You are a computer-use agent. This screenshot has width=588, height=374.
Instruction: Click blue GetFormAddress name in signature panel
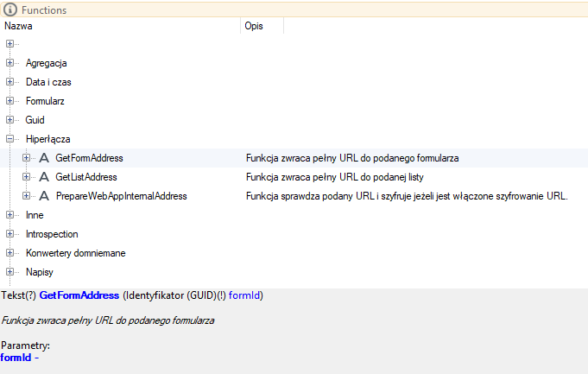pos(79,295)
